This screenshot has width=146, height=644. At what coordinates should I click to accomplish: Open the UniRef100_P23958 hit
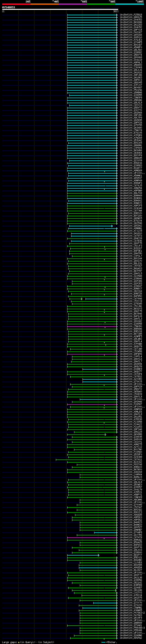click(131, 422)
